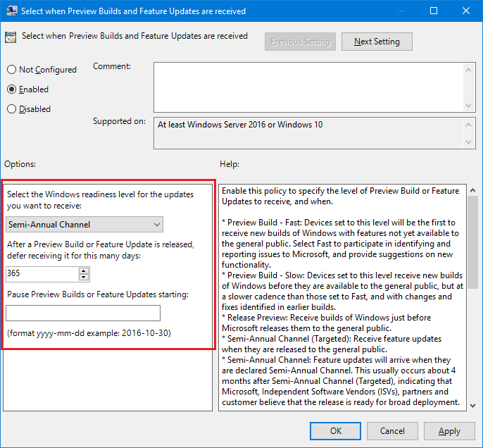Image resolution: width=483 pixels, height=448 pixels.
Task: Choose the Enabled radio option
Action: (11, 89)
